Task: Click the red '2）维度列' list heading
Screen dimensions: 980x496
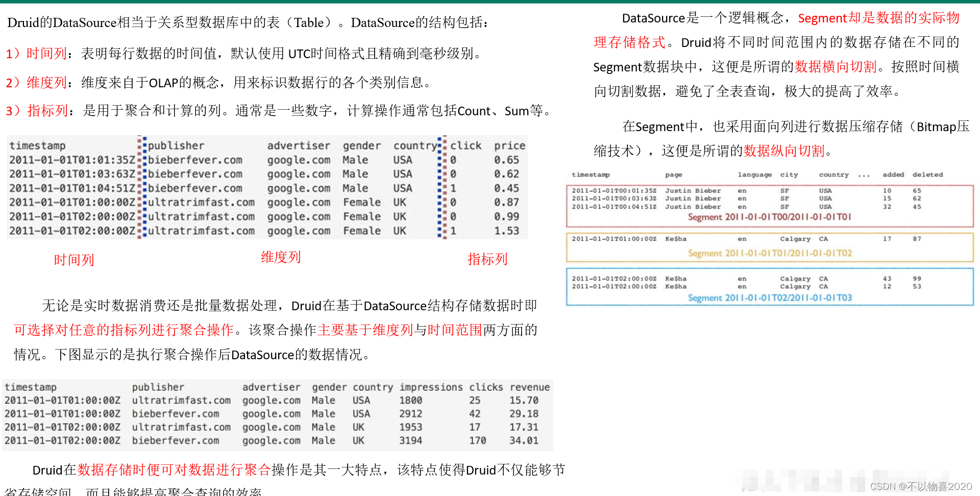Action: pyautogui.click(x=36, y=83)
